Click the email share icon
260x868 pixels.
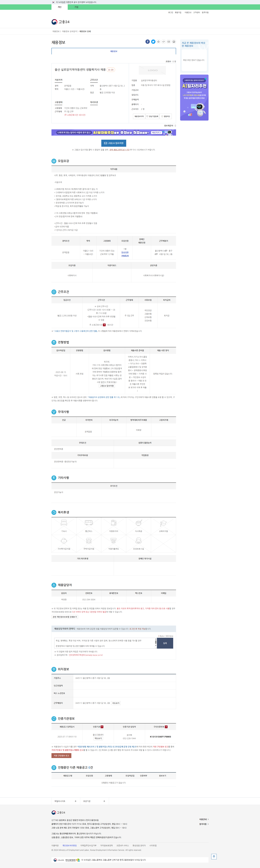click(169, 42)
